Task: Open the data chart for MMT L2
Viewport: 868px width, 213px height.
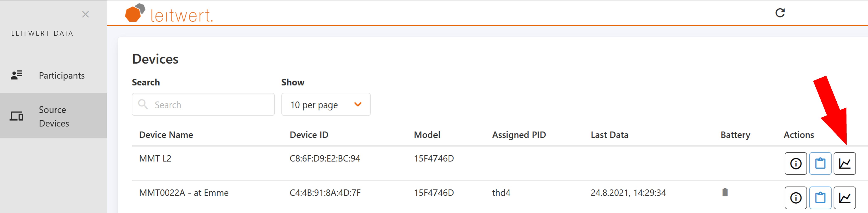Action: point(845,163)
